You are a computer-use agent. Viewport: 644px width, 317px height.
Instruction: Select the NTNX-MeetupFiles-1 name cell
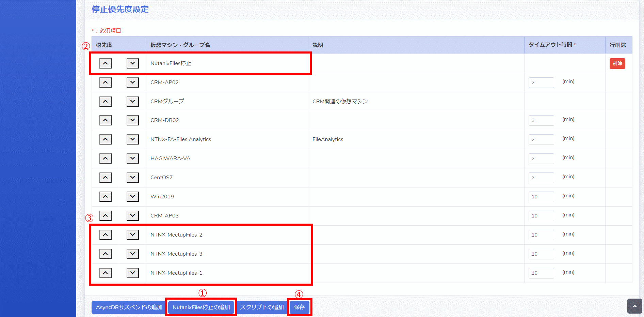coord(227,273)
